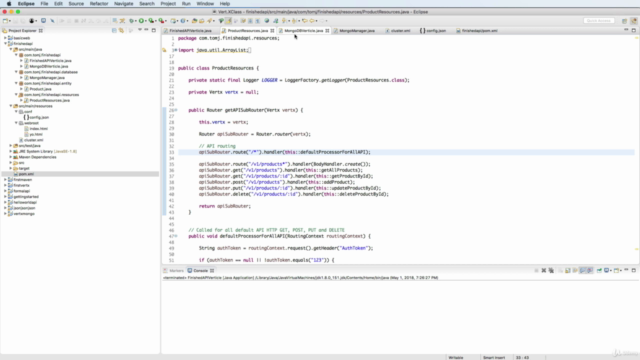Click the New Java Class toolbar icon
This screenshot has width=640, height=360.
pos(183,20)
